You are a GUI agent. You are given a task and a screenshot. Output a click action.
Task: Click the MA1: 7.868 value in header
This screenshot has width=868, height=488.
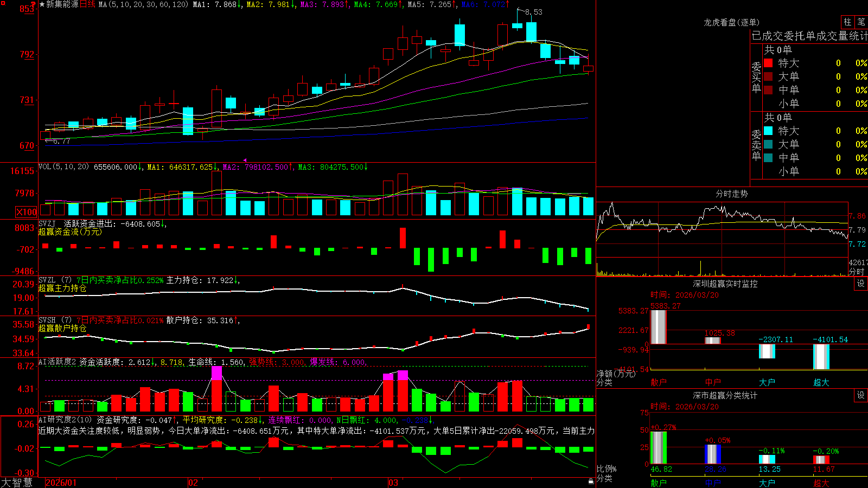point(217,4)
